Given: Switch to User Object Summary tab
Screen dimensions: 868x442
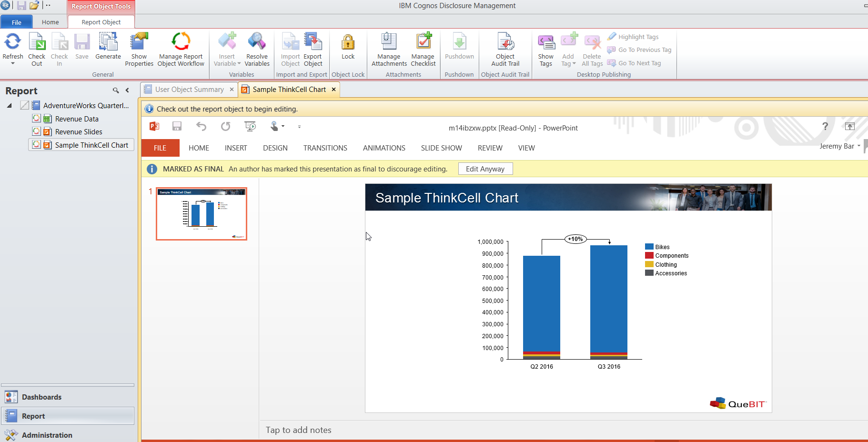Looking at the screenshot, I should 190,90.
